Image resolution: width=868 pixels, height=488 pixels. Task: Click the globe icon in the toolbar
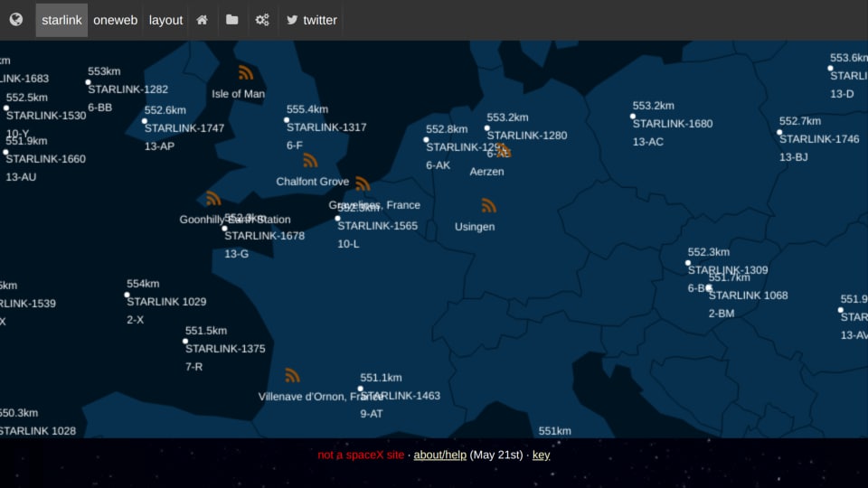tap(16, 20)
